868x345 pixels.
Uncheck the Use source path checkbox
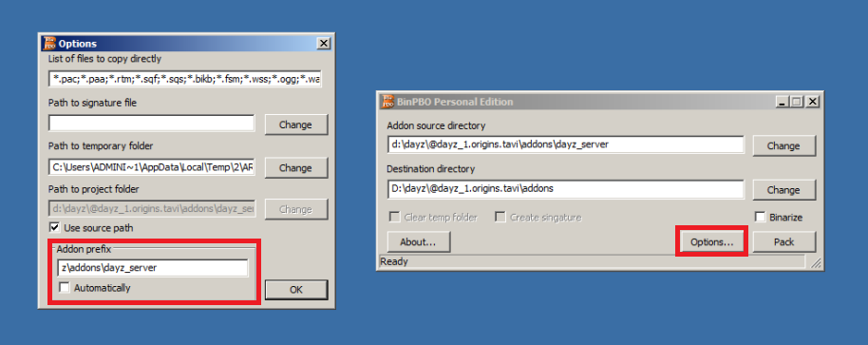54,227
